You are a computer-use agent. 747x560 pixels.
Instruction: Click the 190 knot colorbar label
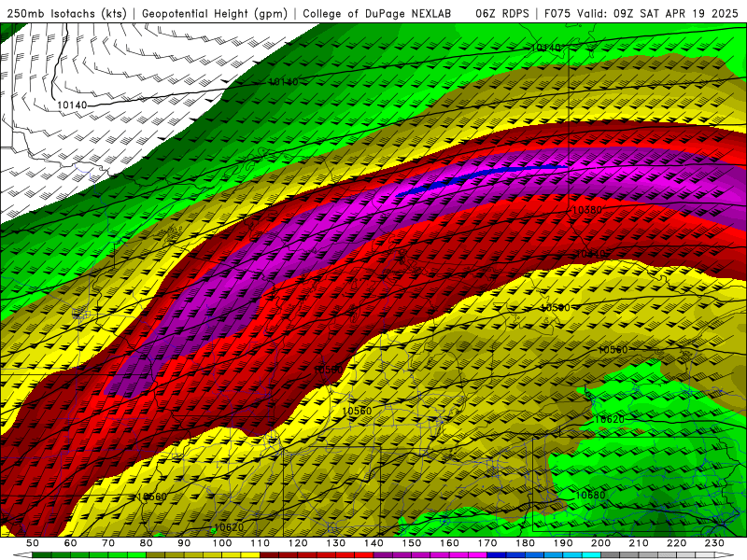563,543
